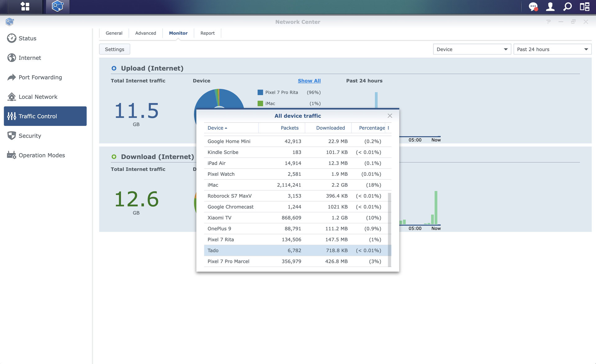Select the OnePlus 9 row
The height and width of the screenshot is (364, 596).
click(x=296, y=229)
